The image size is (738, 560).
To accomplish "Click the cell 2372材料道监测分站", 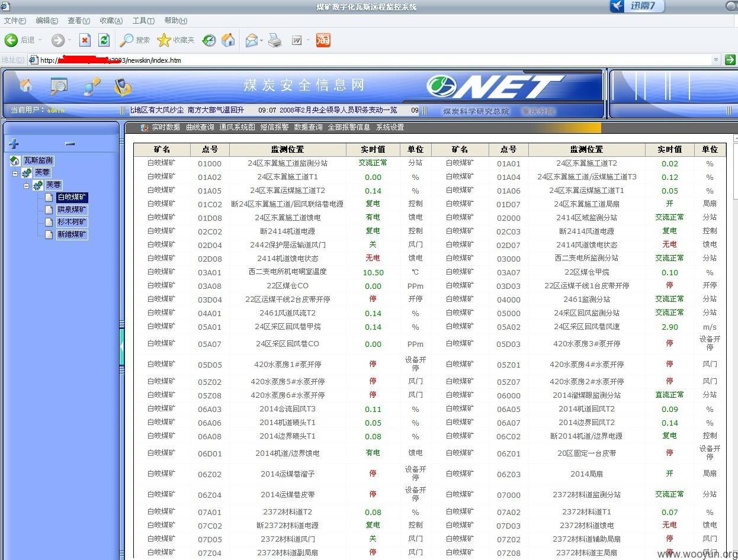I will pos(587,495).
